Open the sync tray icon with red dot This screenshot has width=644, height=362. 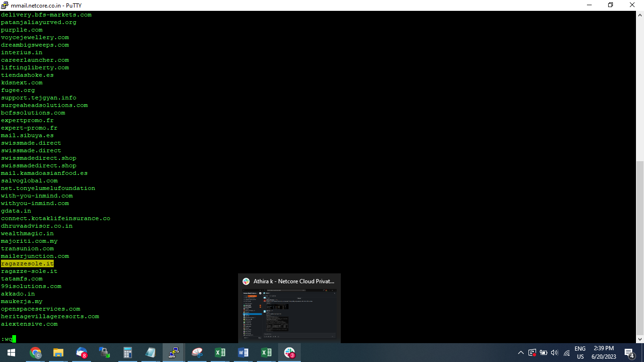532,353
